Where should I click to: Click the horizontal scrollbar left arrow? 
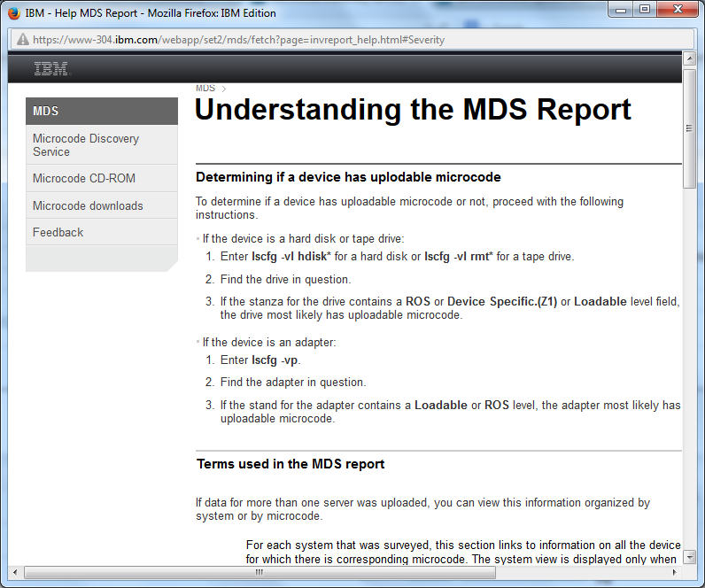(16, 572)
